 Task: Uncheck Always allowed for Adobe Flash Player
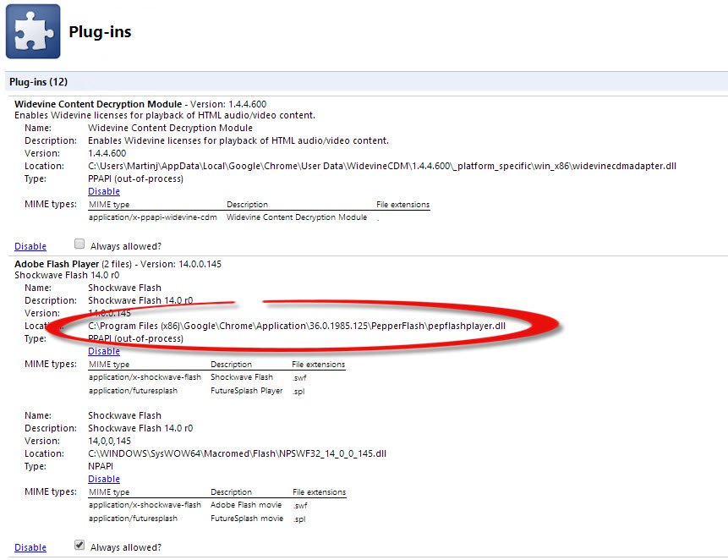click(79, 546)
